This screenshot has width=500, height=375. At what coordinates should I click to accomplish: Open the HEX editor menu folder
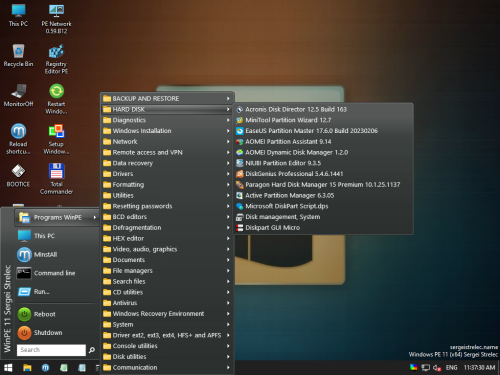(x=167, y=238)
